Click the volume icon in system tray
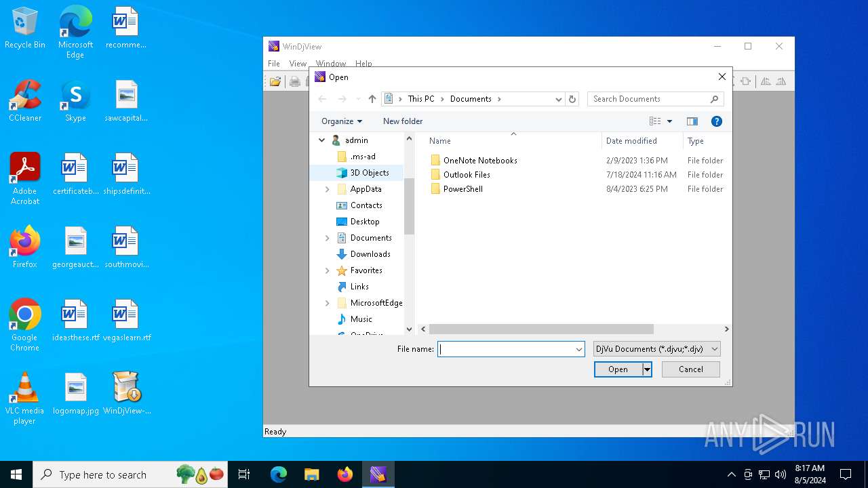Image resolution: width=868 pixels, height=488 pixels. (x=781, y=474)
